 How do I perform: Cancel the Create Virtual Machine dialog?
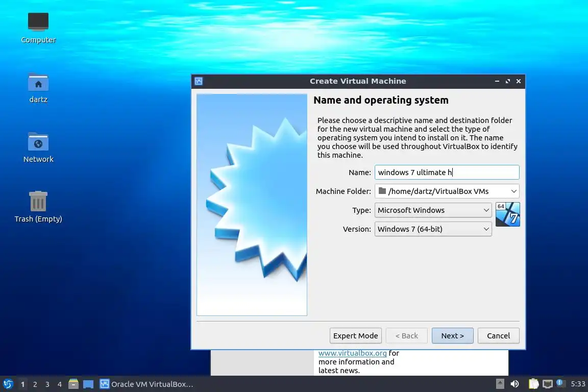click(x=498, y=336)
